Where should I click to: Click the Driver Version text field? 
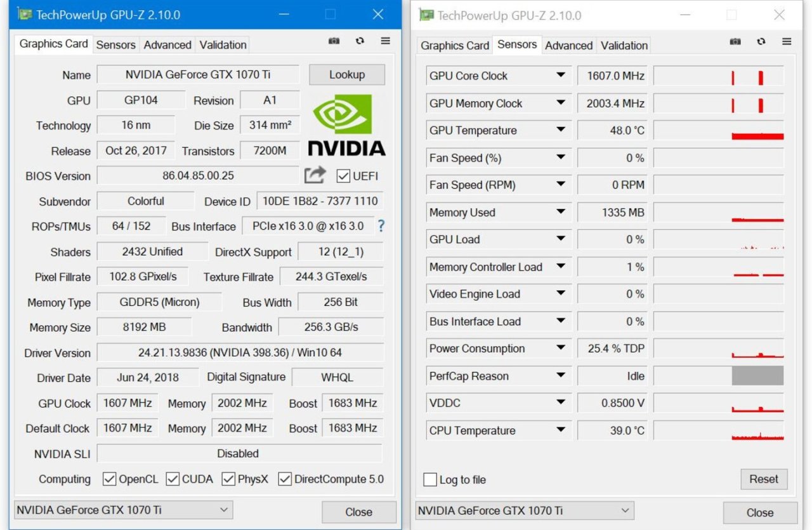pyautogui.click(x=240, y=352)
